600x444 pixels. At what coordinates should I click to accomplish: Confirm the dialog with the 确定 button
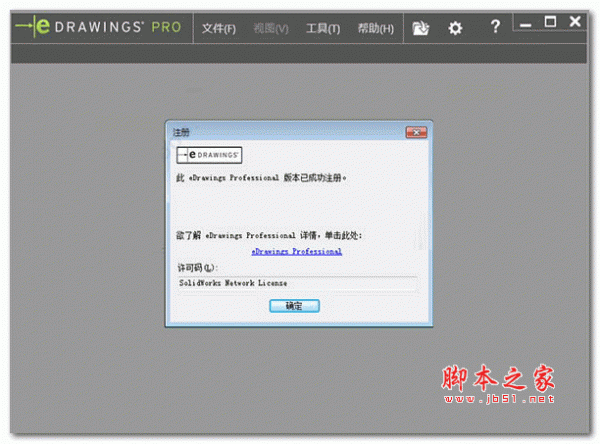[x=294, y=306]
